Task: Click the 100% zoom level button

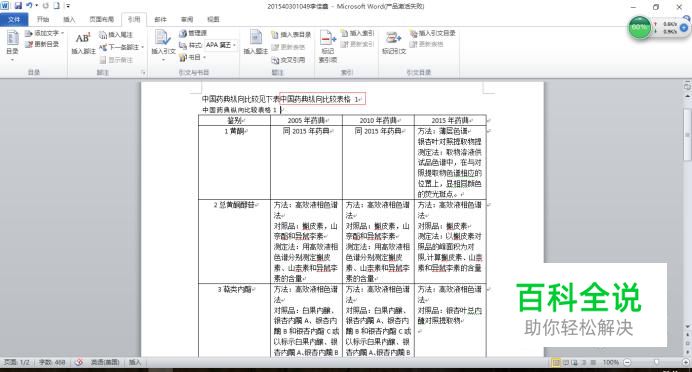Action: (x=611, y=363)
